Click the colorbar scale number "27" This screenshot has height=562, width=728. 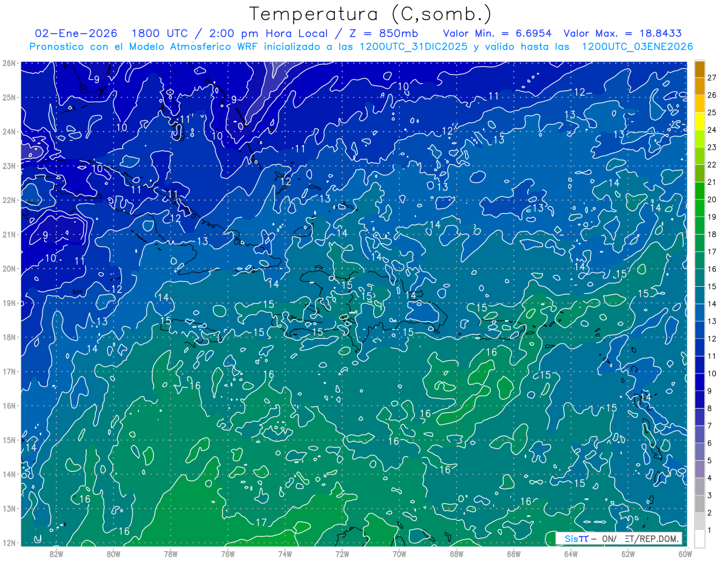[x=712, y=78]
